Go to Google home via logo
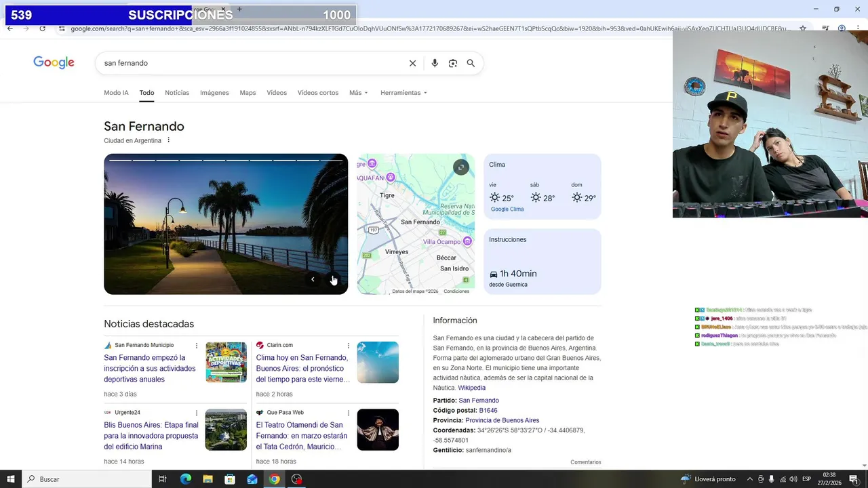This screenshot has height=488, width=868. coord(54,62)
